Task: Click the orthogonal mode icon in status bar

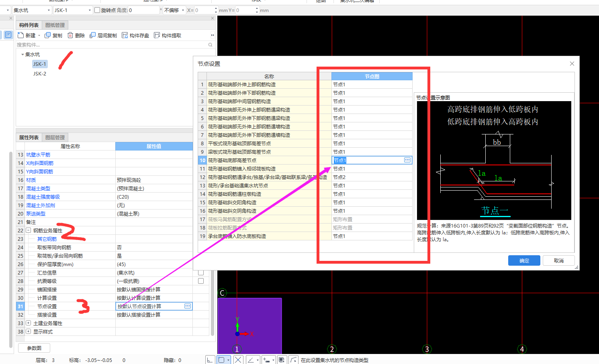Action: pyautogui.click(x=210, y=360)
